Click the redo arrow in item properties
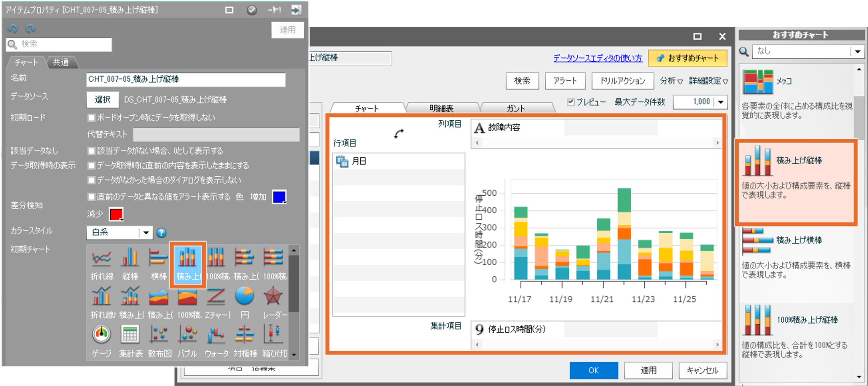 coord(30,28)
